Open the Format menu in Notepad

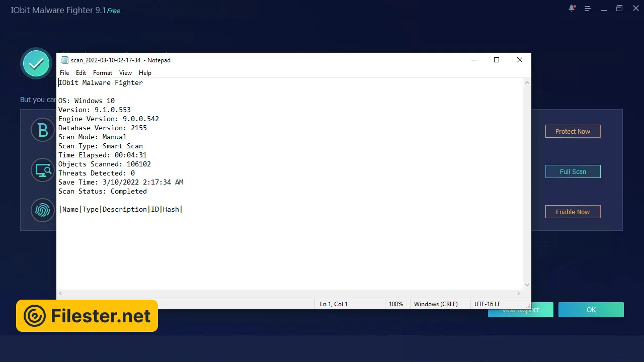[103, 73]
